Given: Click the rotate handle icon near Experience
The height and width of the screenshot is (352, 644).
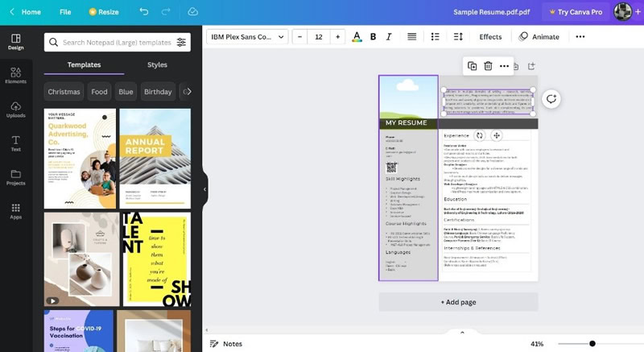Looking at the screenshot, I should click(479, 135).
